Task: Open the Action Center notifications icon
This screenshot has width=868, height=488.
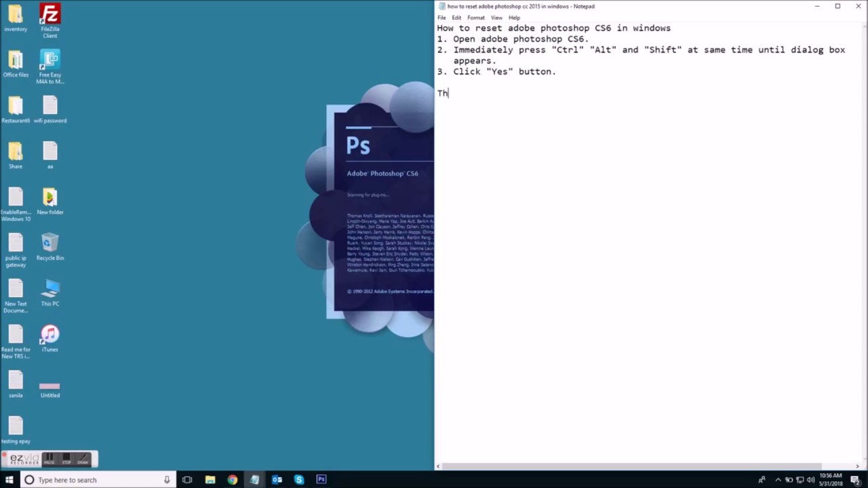Action: (x=856, y=480)
